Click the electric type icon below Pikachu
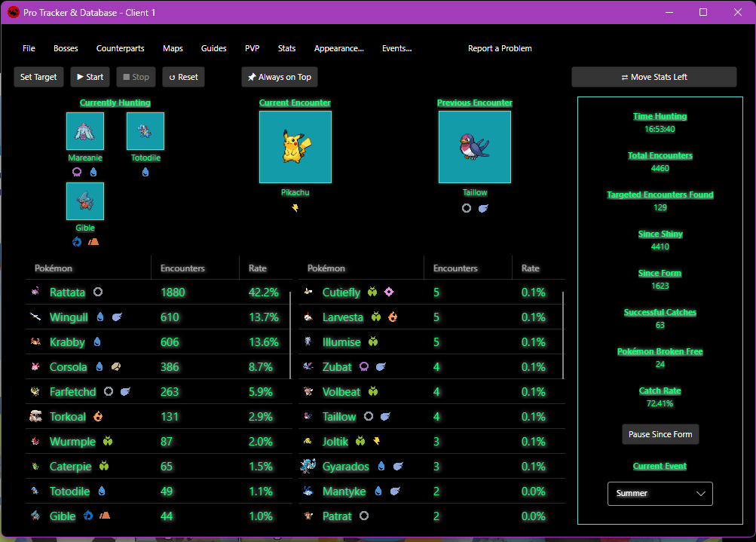This screenshot has width=756, height=542. click(x=295, y=208)
